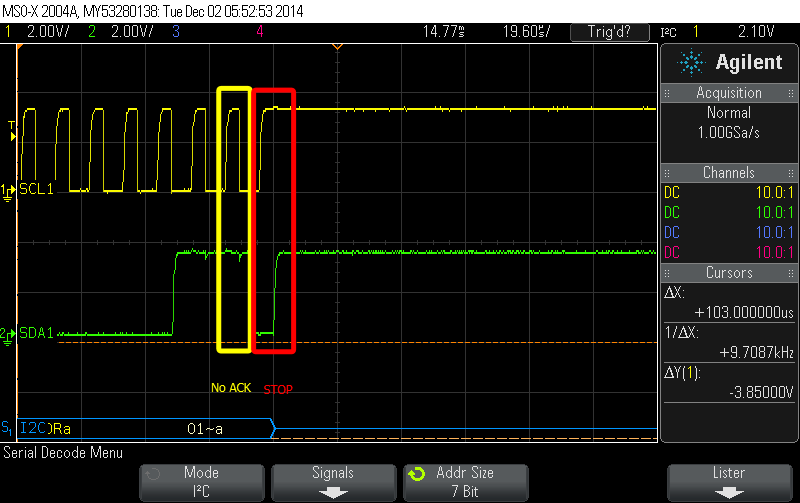
Task: Click the orange horizontal Y cursor line
Action: point(357,342)
